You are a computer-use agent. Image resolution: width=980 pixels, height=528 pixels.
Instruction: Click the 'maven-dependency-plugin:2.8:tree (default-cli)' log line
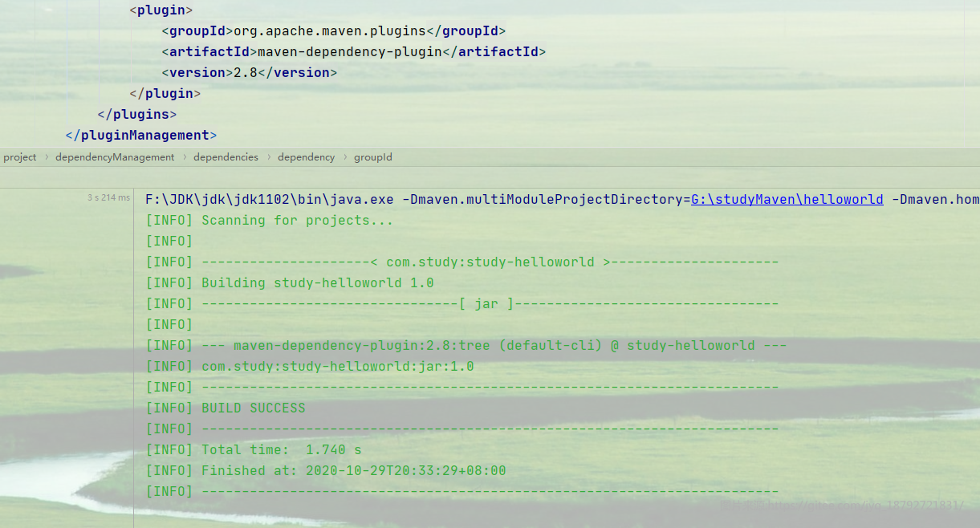click(466, 346)
